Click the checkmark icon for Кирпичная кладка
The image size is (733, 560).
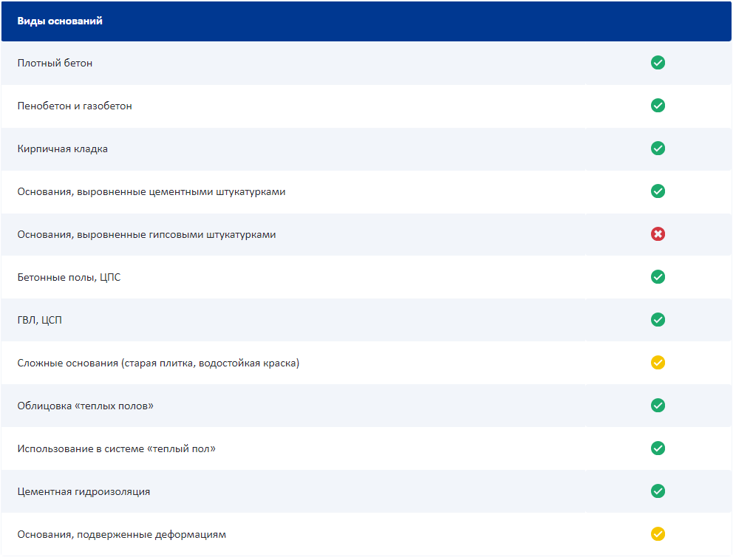(x=658, y=148)
